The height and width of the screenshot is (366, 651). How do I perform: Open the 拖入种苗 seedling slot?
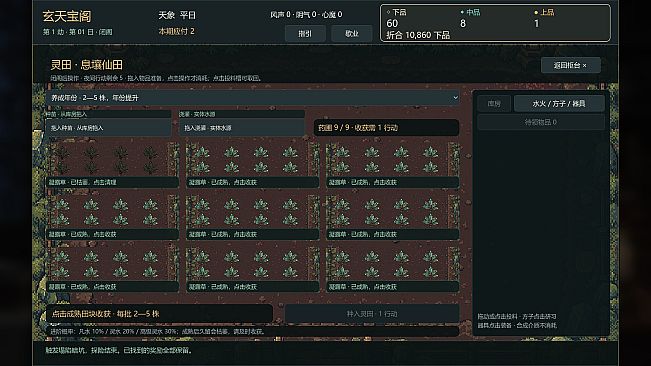click(108, 128)
